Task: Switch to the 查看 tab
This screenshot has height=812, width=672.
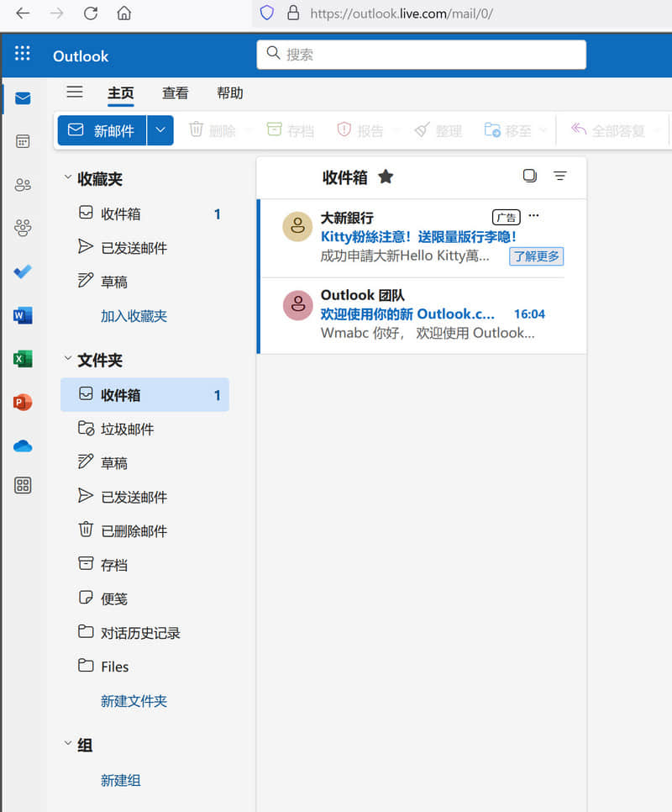Action: tap(176, 93)
